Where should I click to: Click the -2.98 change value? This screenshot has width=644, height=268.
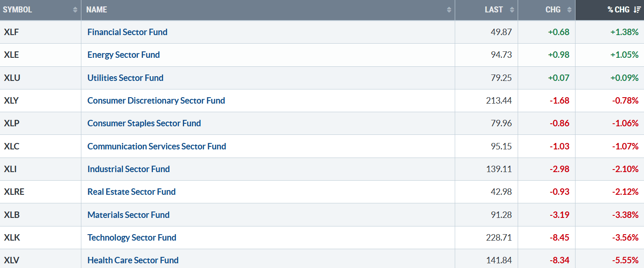[x=560, y=169]
